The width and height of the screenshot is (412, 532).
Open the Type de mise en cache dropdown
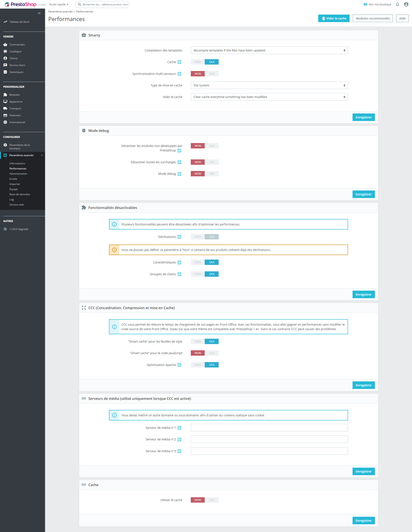pyautogui.click(x=269, y=85)
